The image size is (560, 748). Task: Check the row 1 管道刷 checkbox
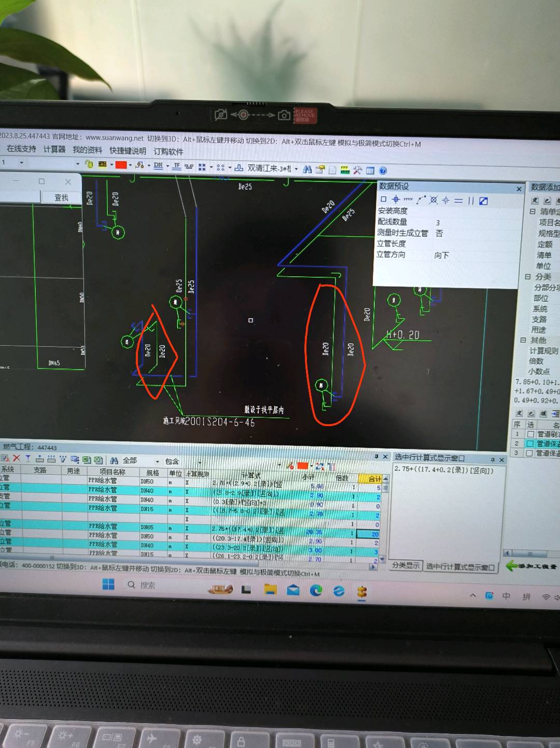tap(530, 434)
